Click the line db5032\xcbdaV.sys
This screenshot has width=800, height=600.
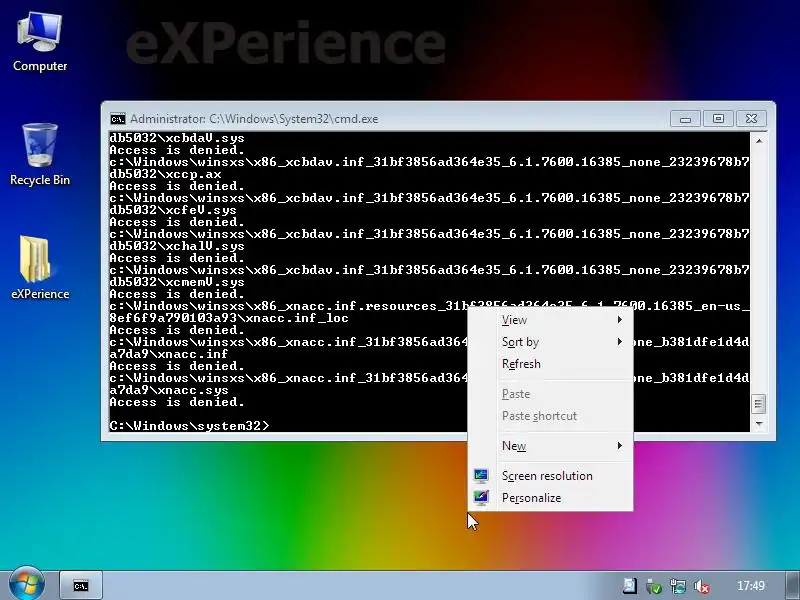click(177, 138)
